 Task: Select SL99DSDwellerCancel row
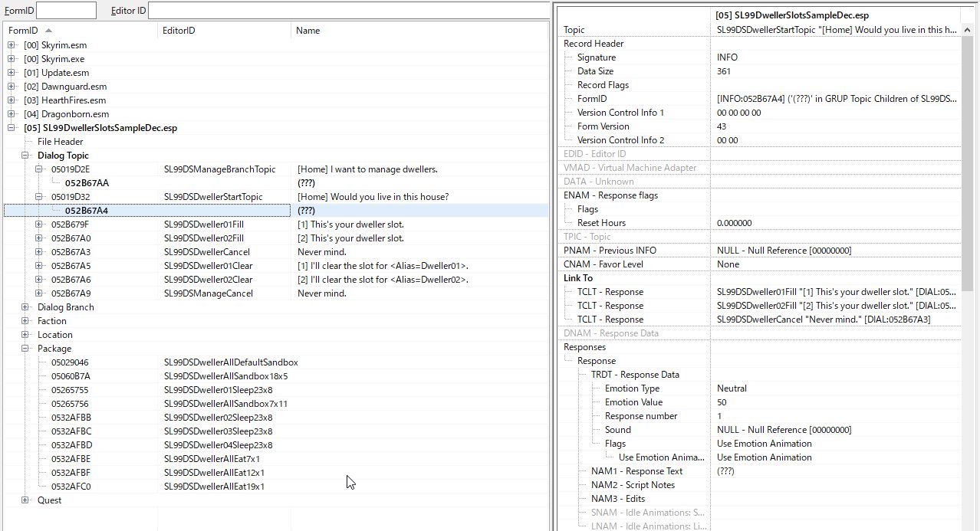pos(276,252)
